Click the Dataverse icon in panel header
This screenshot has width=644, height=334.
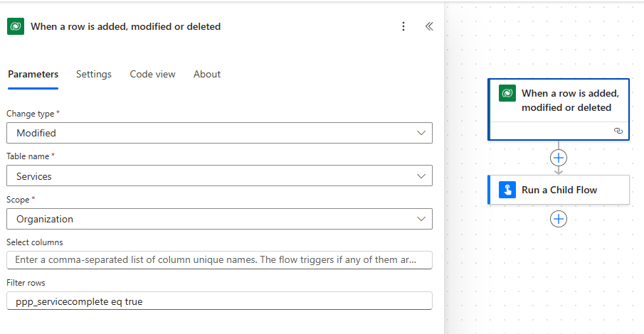[x=16, y=26]
